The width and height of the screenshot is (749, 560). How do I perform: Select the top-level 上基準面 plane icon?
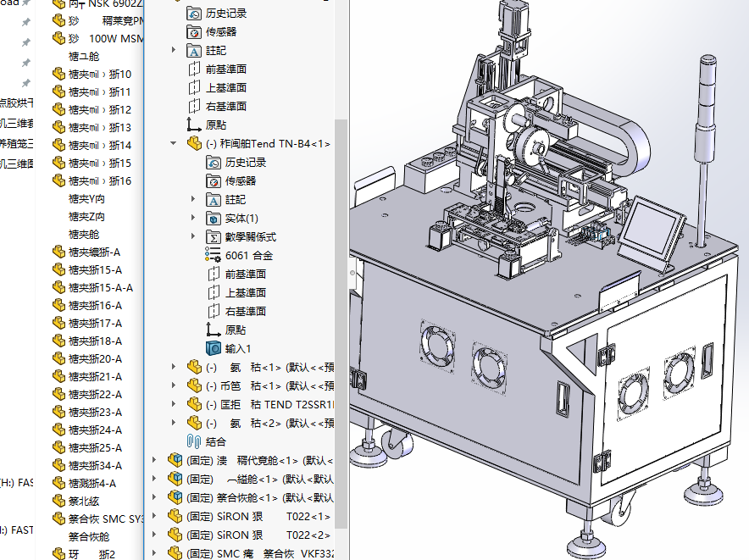point(193,88)
